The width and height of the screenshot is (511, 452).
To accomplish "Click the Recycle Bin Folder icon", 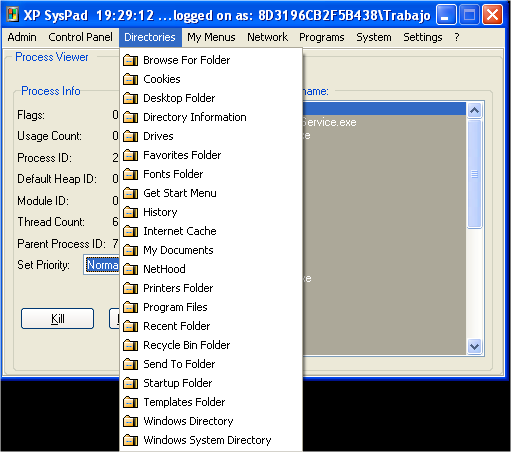I will coord(130,345).
